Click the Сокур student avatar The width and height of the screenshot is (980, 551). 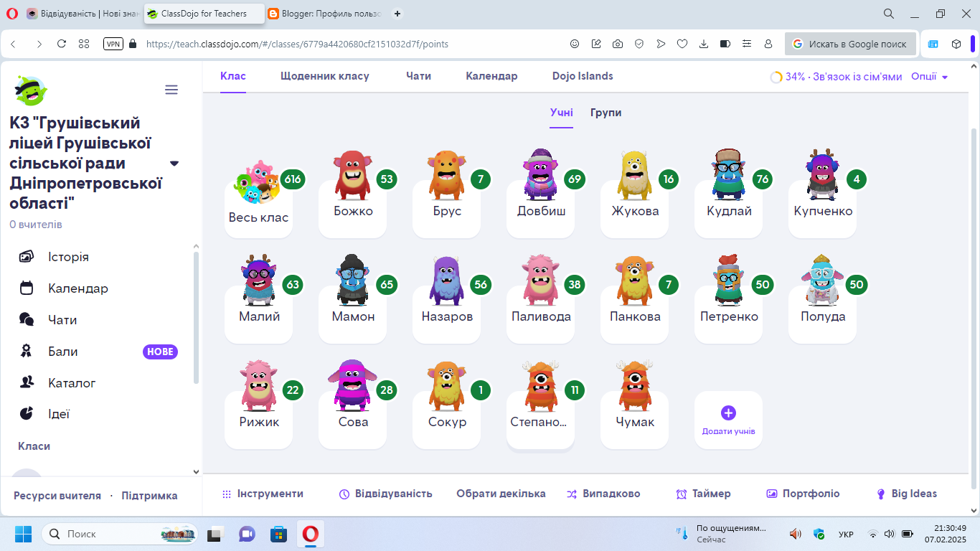447,386
